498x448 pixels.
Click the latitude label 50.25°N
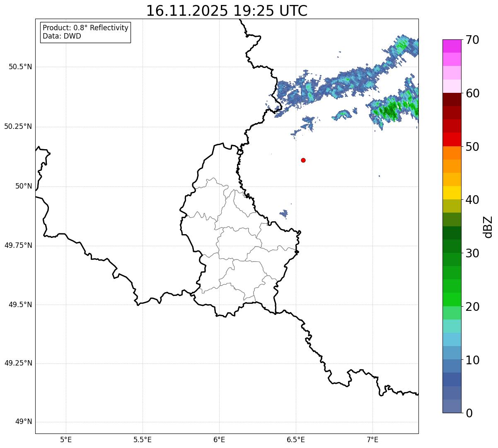[x=18, y=126]
